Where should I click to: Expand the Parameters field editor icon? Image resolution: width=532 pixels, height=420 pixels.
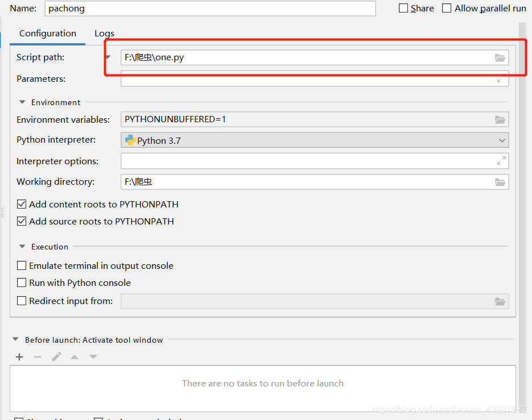pyautogui.click(x=501, y=79)
